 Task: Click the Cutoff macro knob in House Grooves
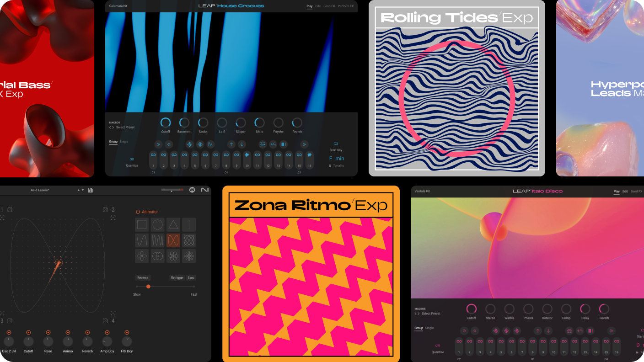click(x=166, y=122)
